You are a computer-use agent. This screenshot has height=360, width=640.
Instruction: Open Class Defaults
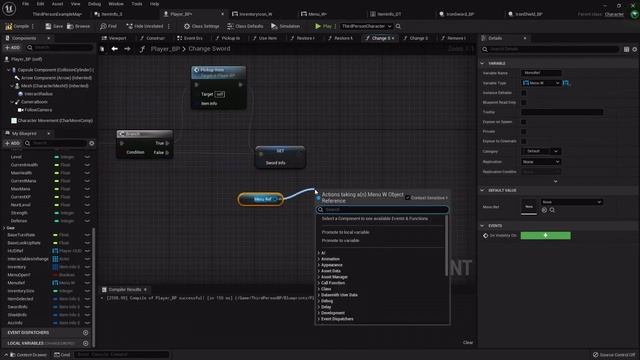245,26
